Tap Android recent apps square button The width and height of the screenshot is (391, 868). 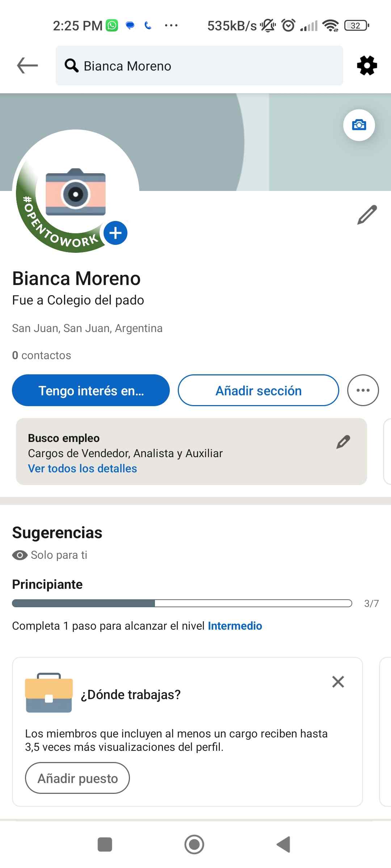pyautogui.click(x=105, y=844)
